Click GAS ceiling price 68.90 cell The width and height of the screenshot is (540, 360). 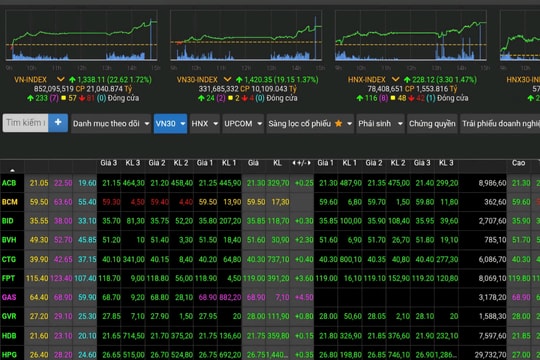[63, 297]
